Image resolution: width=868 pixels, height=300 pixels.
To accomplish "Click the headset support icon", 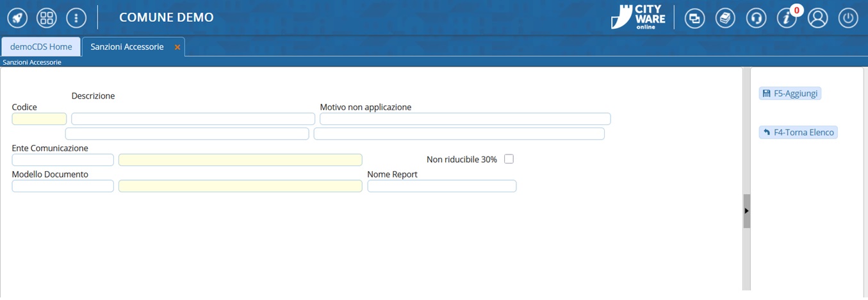I will (756, 18).
